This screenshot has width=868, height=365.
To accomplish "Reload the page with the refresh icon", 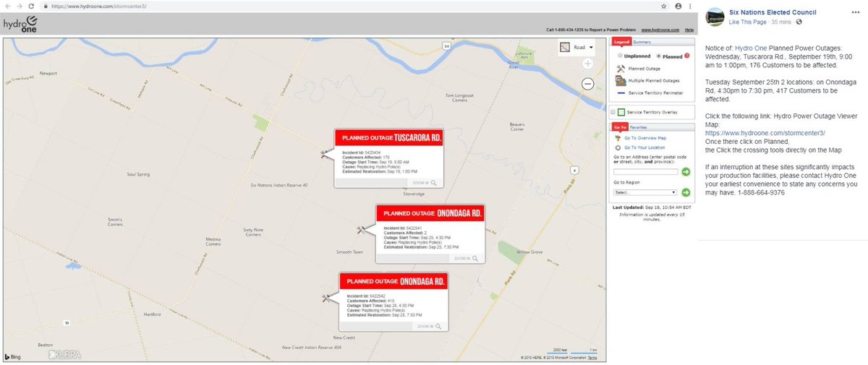I will (30, 5).
